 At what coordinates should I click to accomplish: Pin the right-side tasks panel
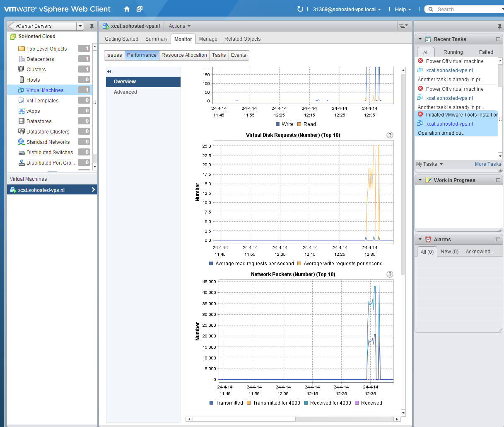click(x=499, y=26)
